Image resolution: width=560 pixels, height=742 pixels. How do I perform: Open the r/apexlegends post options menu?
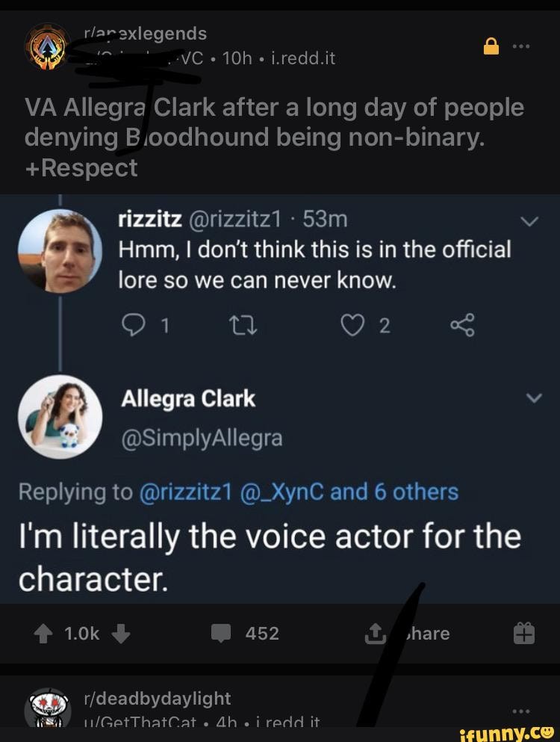(521, 47)
